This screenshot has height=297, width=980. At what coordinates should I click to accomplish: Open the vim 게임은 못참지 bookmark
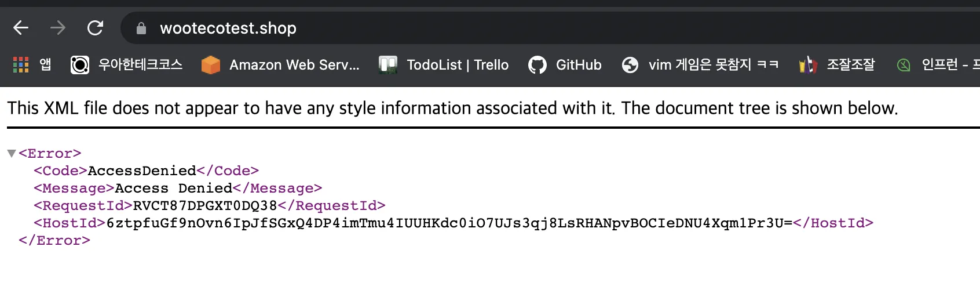coord(713,65)
